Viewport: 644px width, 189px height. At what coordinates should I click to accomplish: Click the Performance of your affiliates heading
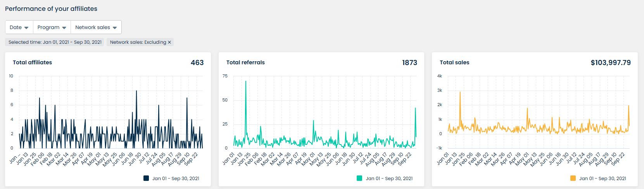(x=51, y=9)
